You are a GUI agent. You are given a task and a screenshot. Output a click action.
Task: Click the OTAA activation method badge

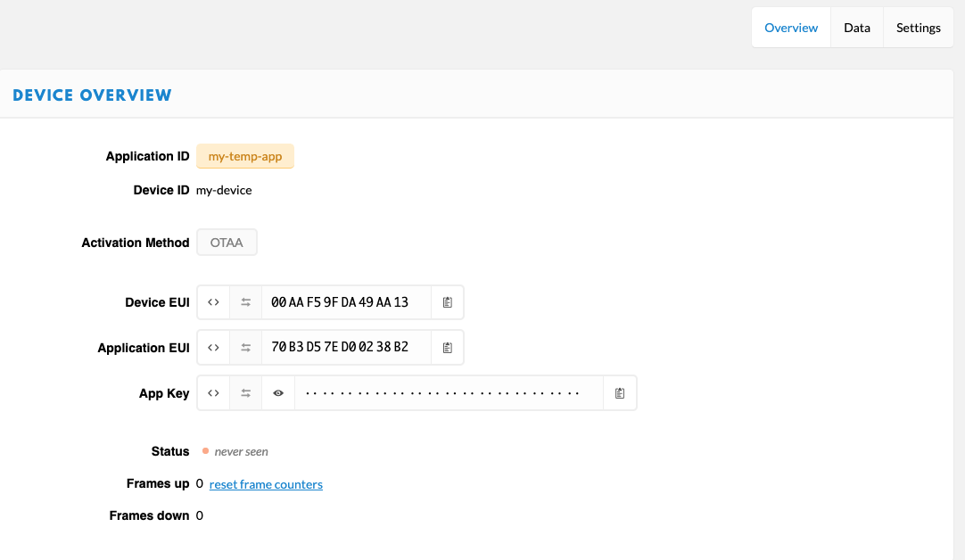pyautogui.click(x=227, y=243)
